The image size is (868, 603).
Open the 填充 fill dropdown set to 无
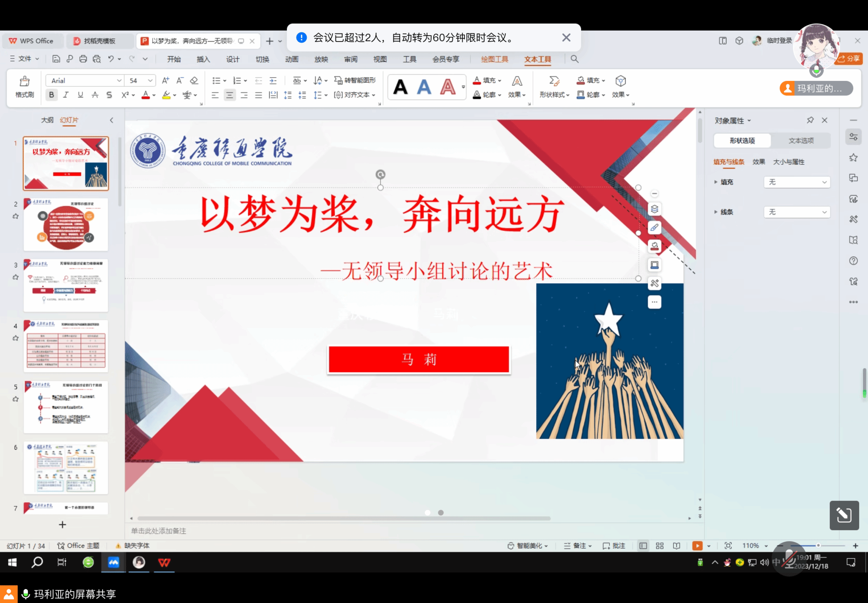click(x=797, y=182)
